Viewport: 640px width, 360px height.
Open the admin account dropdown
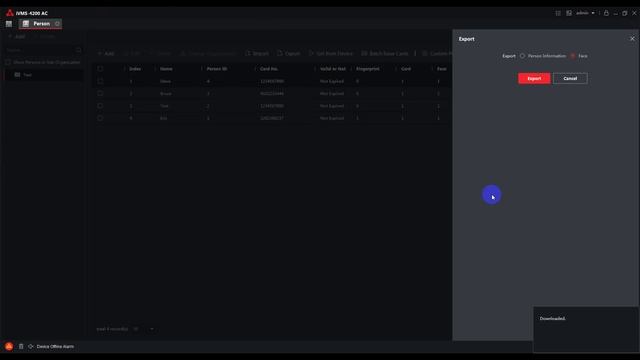point(585,13)
